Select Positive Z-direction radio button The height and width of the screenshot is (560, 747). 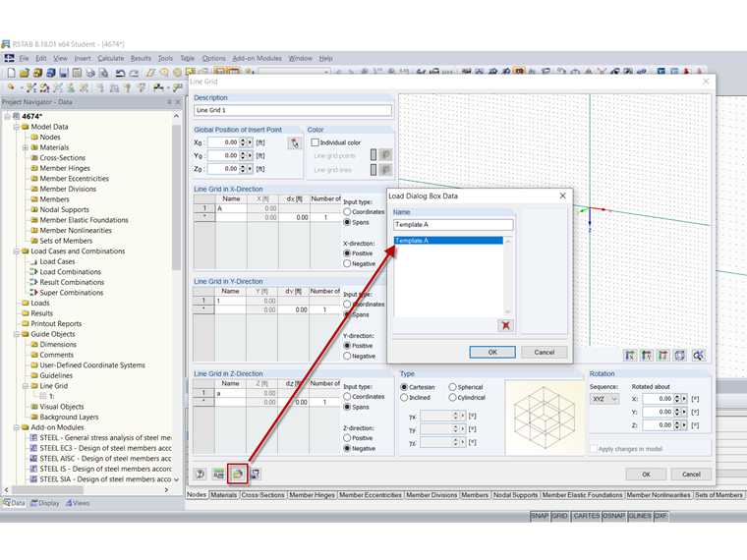pos(347,438)
